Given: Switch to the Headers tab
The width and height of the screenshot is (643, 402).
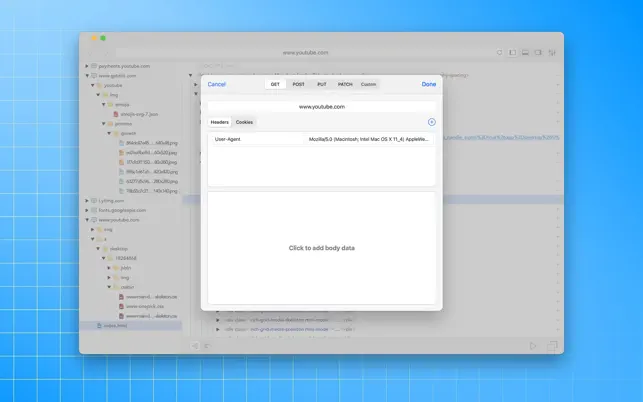Looking at the screenshot, I should pyautogui.click(x=219, y=122).
